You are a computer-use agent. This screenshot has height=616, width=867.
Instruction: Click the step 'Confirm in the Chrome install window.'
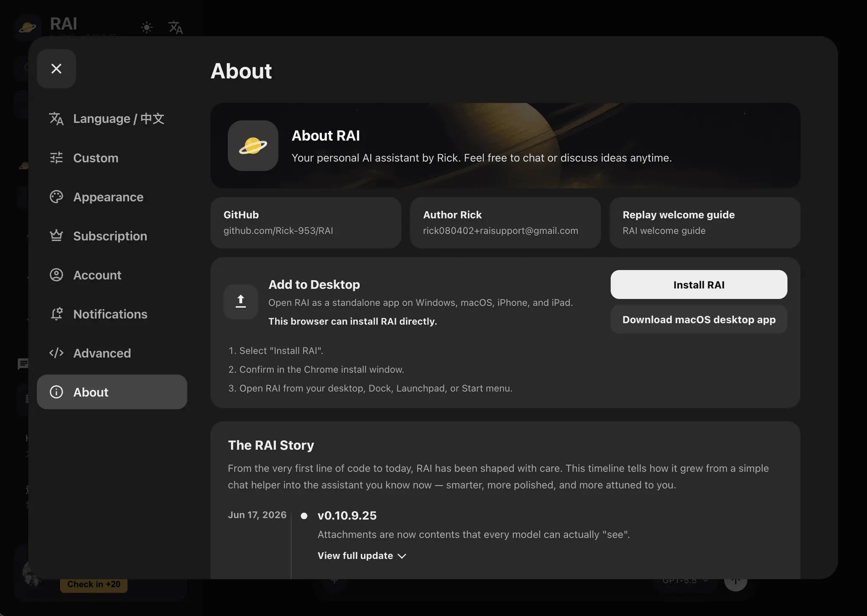pos(322,369)
